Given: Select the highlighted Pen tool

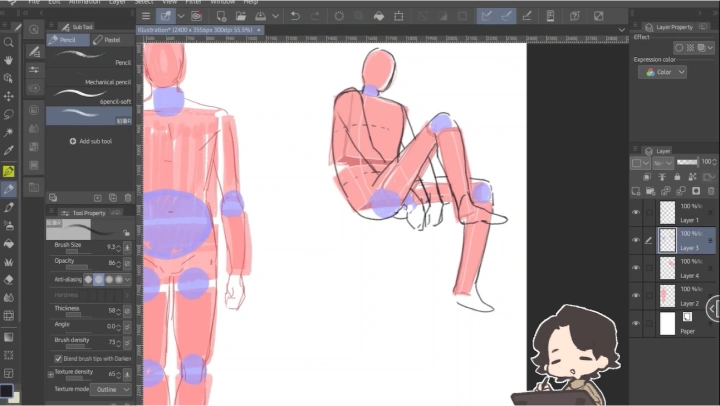Looking at the screenshot, I should tap(8, 171).
